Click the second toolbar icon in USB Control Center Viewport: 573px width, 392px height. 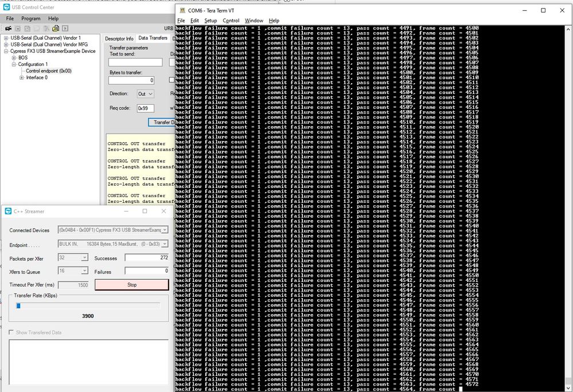click(x=18, y=29)
